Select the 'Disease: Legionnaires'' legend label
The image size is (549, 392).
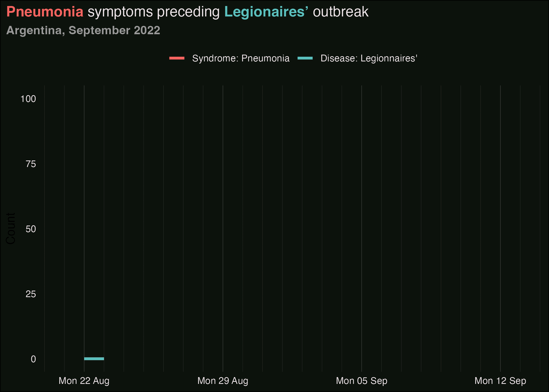pos(369,58)
